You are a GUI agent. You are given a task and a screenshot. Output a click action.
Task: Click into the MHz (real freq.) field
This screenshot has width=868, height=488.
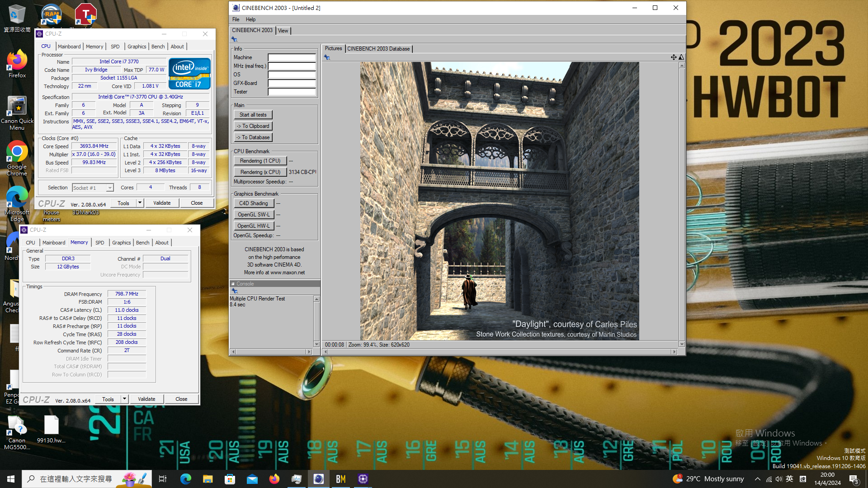point(292,66)
